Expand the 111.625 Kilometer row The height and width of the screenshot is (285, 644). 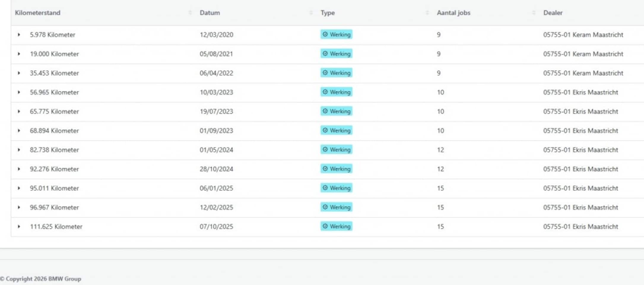click(19, 227)
